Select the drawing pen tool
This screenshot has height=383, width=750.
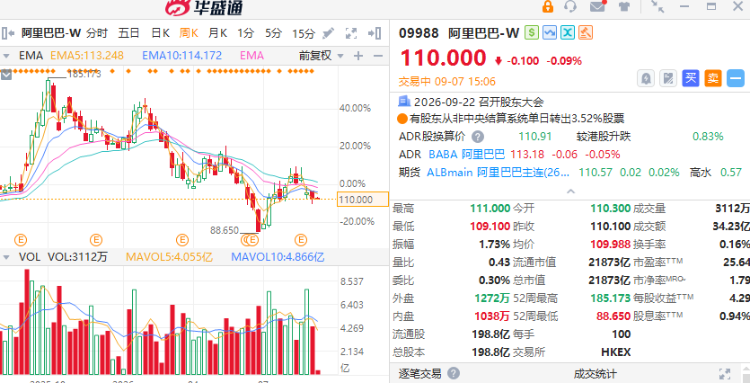tap(328, 33)
